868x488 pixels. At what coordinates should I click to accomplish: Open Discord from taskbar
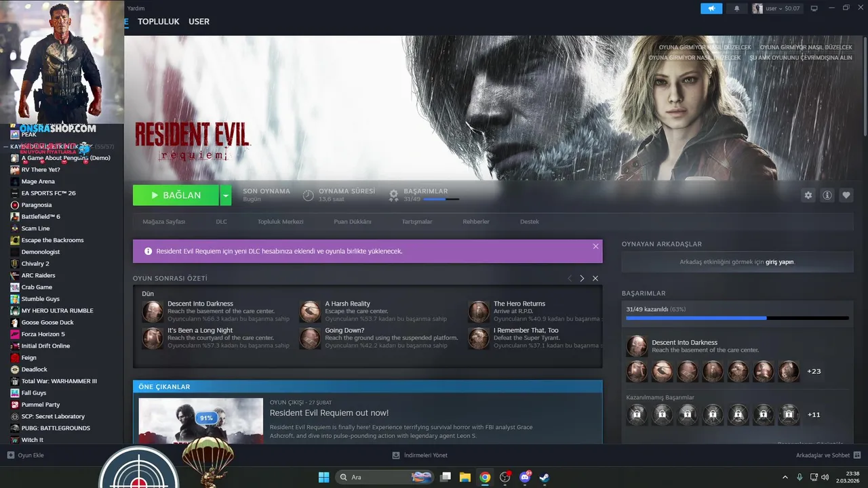click(524, 477)
